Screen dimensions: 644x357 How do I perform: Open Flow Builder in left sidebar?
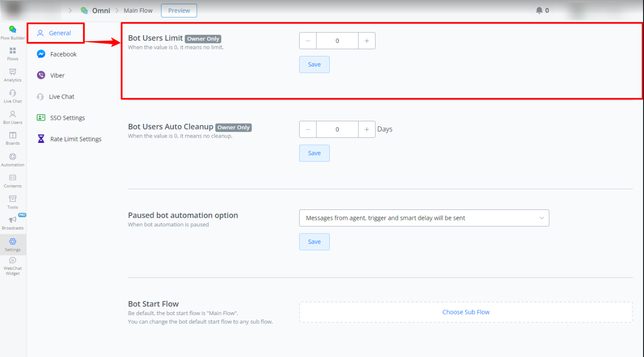(13, 33)
